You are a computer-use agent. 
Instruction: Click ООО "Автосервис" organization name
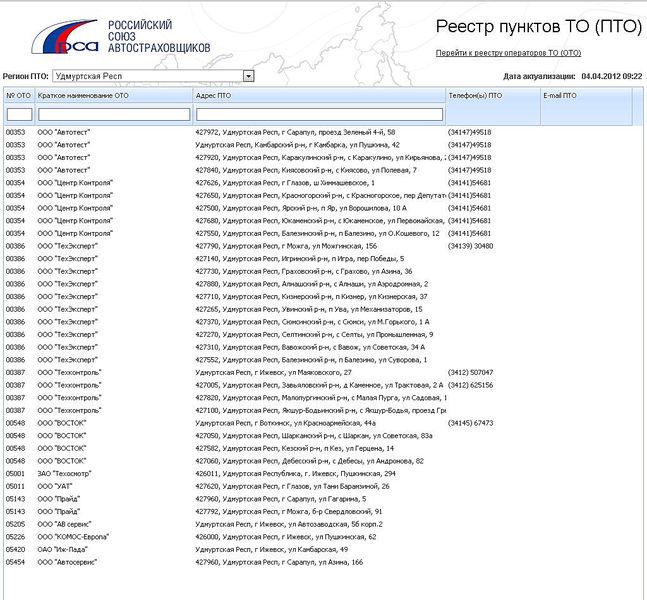(x=67, y=562)
